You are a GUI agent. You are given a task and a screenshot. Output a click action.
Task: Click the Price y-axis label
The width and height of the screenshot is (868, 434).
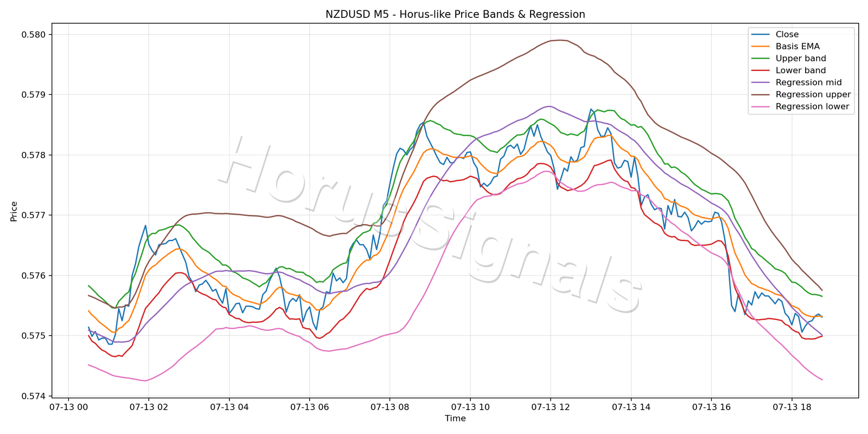14,212
